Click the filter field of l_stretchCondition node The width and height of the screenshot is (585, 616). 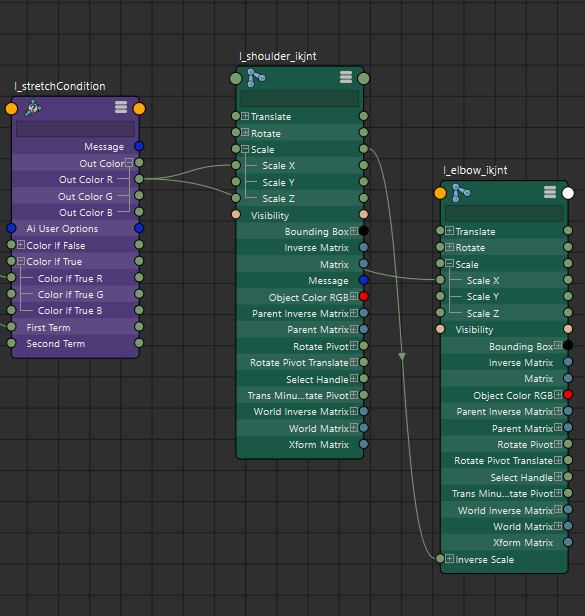pyautogui.click(x=75, y=129)
